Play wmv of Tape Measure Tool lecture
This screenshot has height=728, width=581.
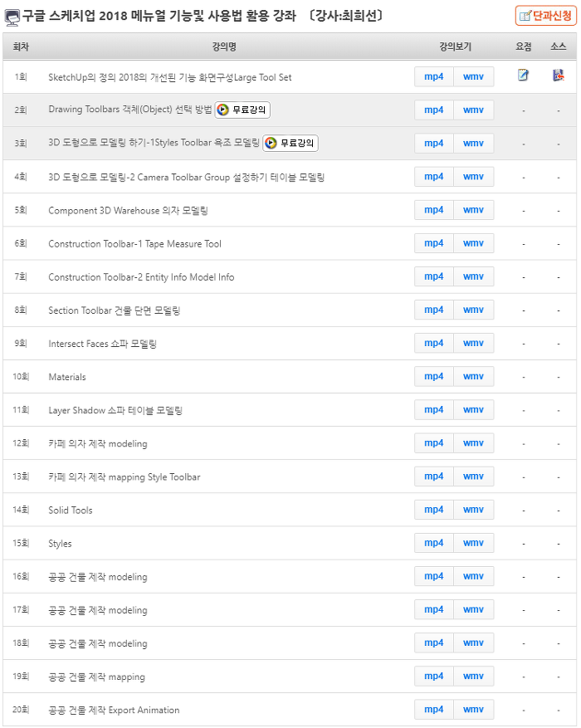point(473,243)
